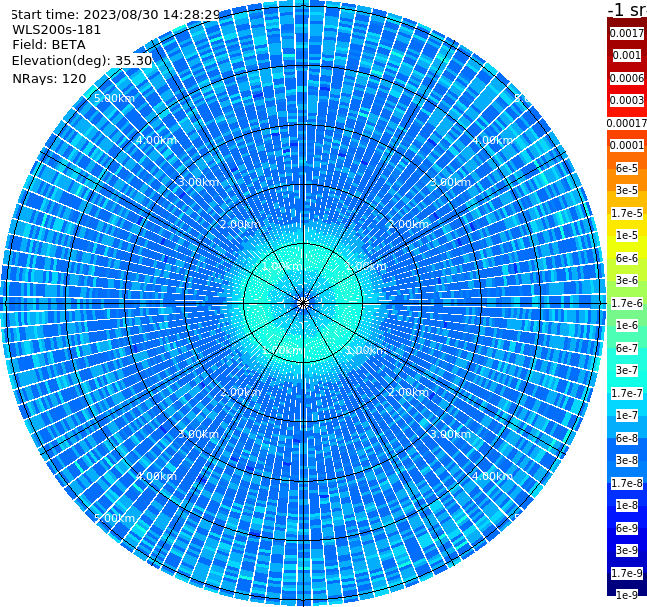
Task: Click the lower-left 4.00km range label
Action: [156, 476]
